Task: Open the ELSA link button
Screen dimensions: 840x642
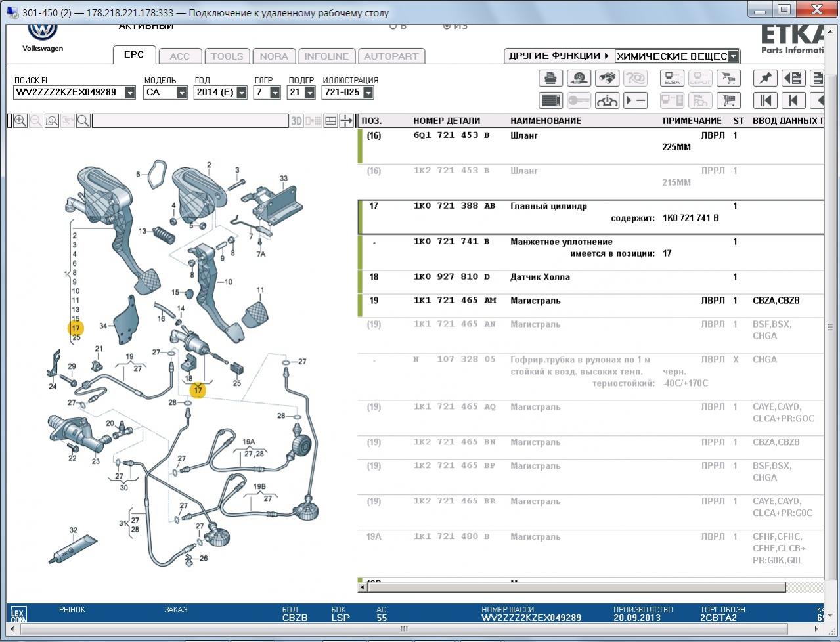Action: tap(672, 78)
